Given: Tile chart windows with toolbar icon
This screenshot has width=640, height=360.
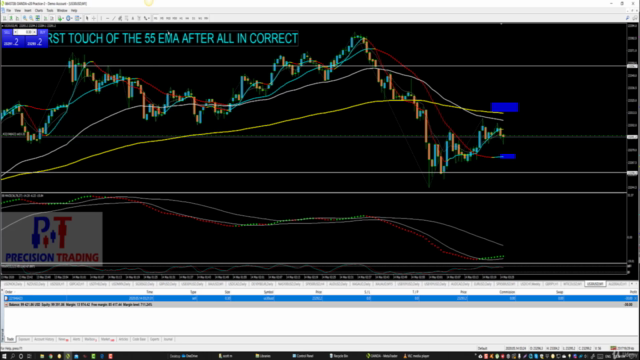Looking at the screenshot, I should pyautogui.click(x=38, y=18).
